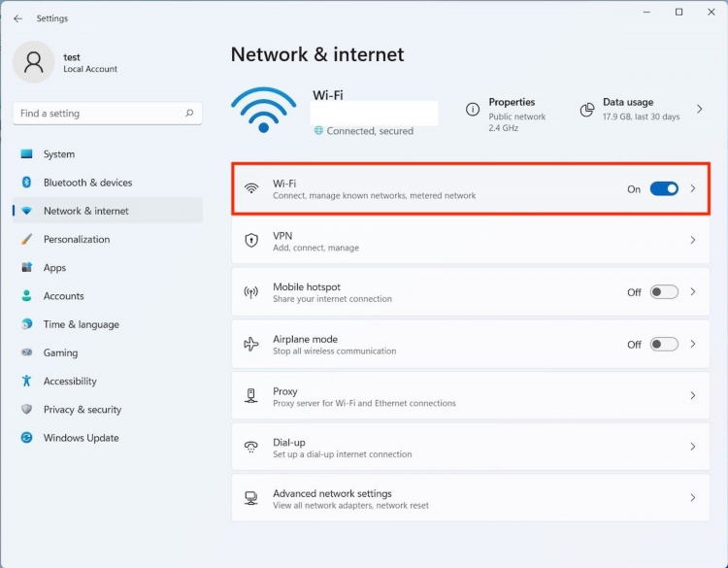Screen dimensions: 728x568
Task: Click the Network & internet sidebar icon
Action: pyautogui.click(x=26, y=211)
